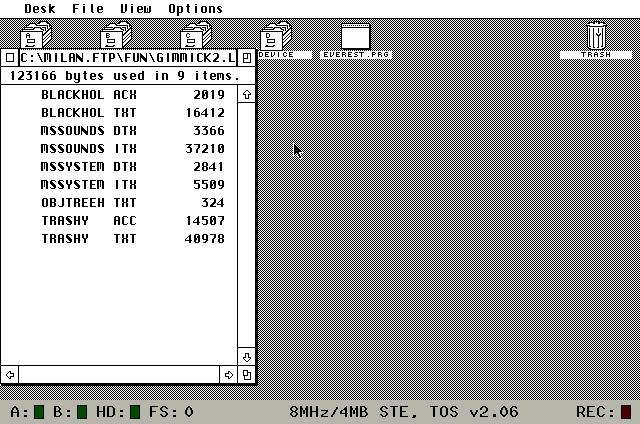Select the DEVICE drive icon
The height and width of the screenshot is (424, 640).
(276, 40)
